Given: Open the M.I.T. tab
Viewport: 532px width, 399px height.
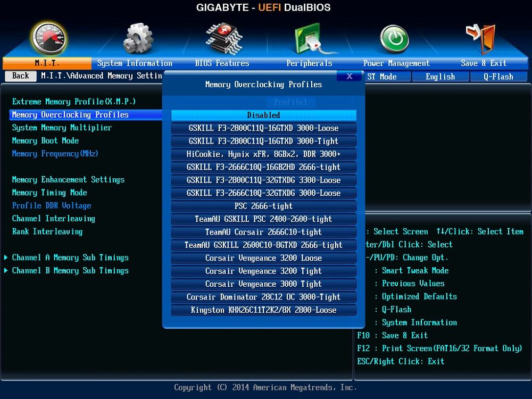Looking at the screenshot, I should point(47,63).
